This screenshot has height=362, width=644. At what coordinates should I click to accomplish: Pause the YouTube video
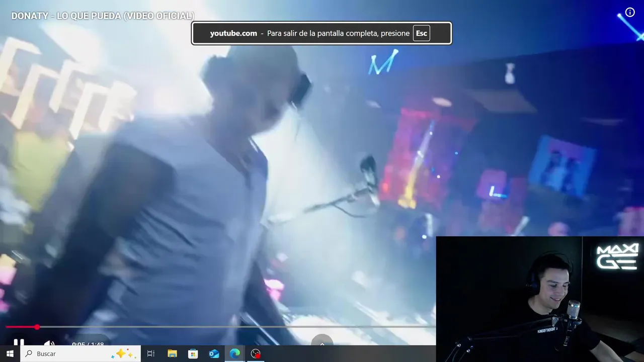point(19,342)
